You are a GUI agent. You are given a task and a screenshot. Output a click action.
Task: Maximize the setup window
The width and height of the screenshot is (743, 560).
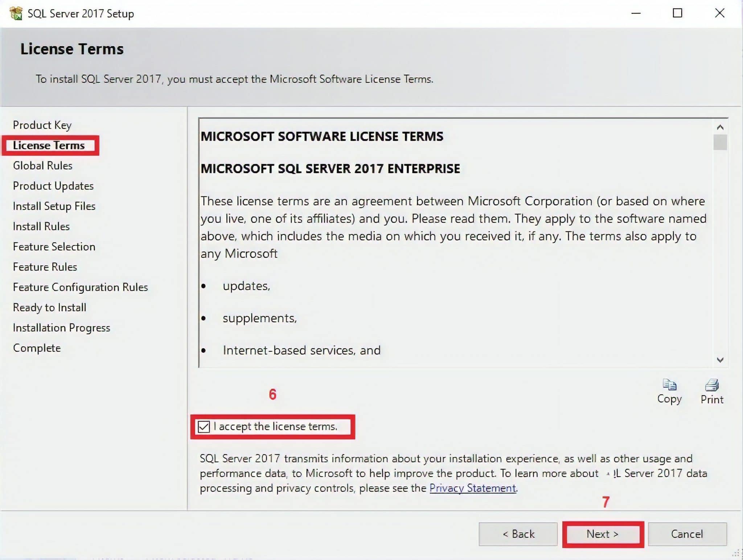coord(677,13)
